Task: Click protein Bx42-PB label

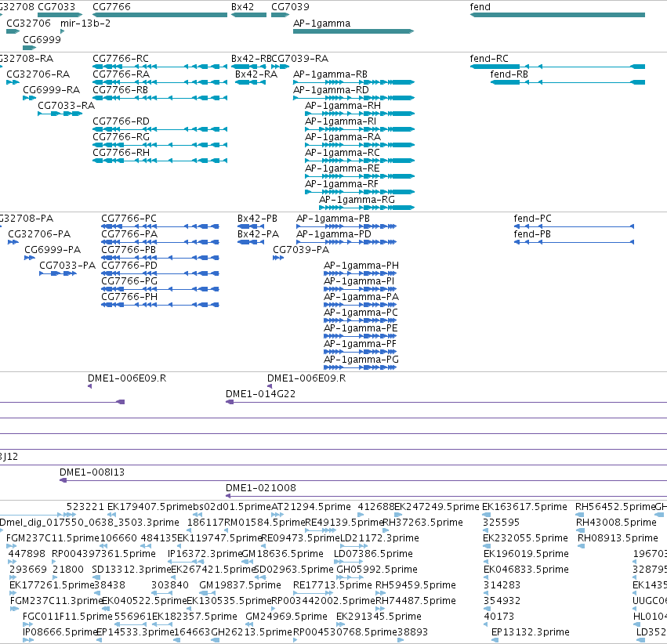Action: click(257, 219)
